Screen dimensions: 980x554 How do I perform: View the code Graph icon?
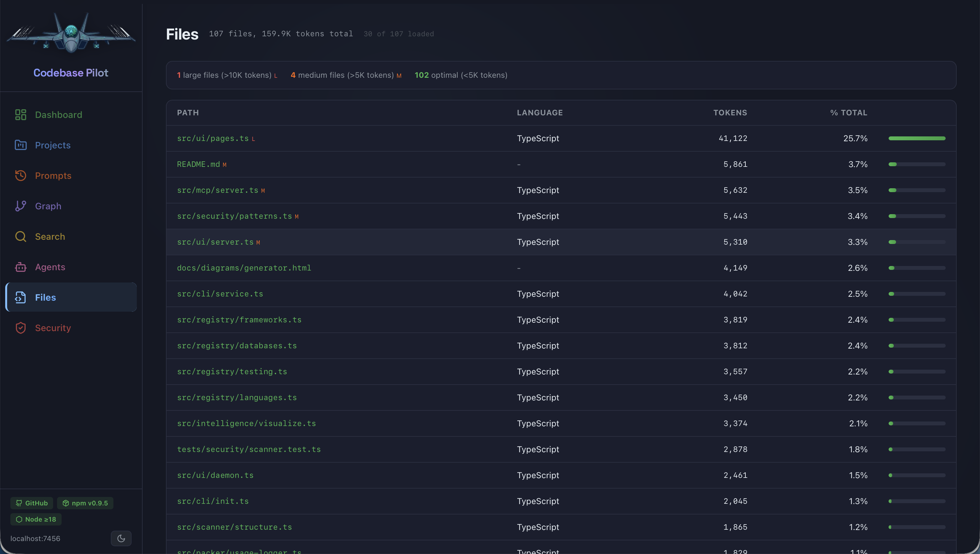[20, 206]
